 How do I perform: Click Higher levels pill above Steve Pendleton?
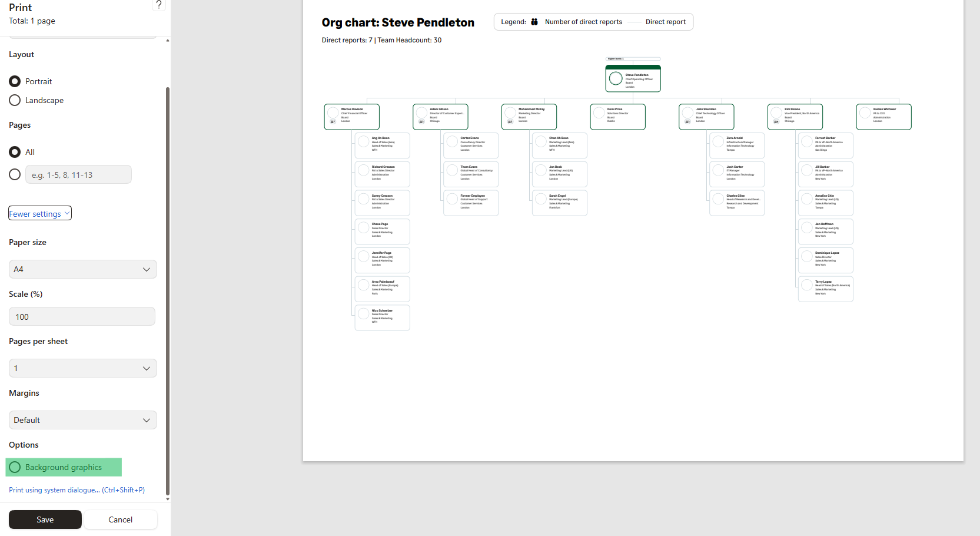tap(633, 59)
